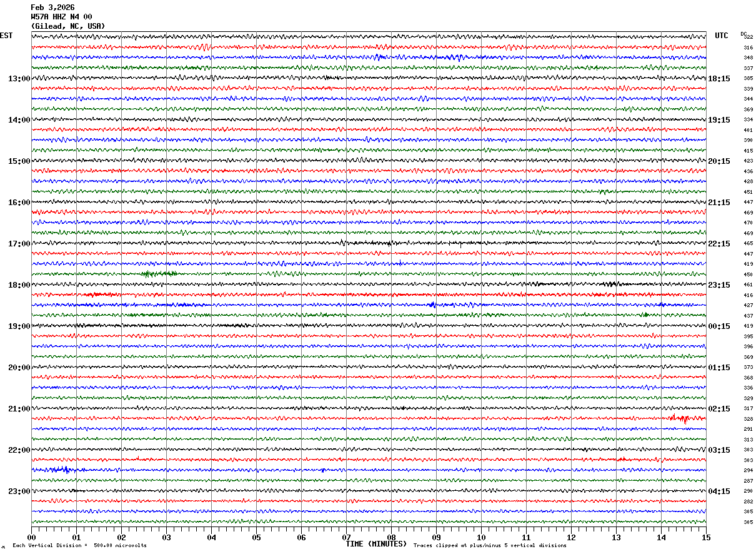756x554 pixels.
Task: Click the vertical division microvolts scale note
Action: (80, 546)
